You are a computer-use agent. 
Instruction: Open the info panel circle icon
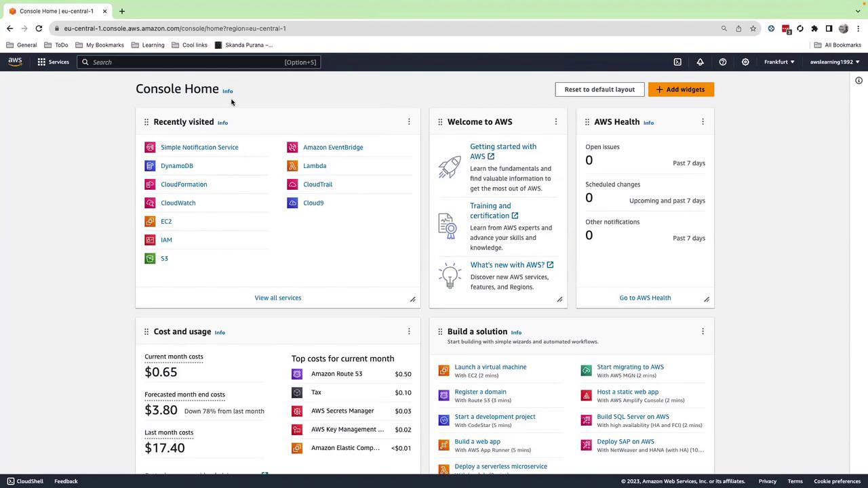[x=859, y=81]
